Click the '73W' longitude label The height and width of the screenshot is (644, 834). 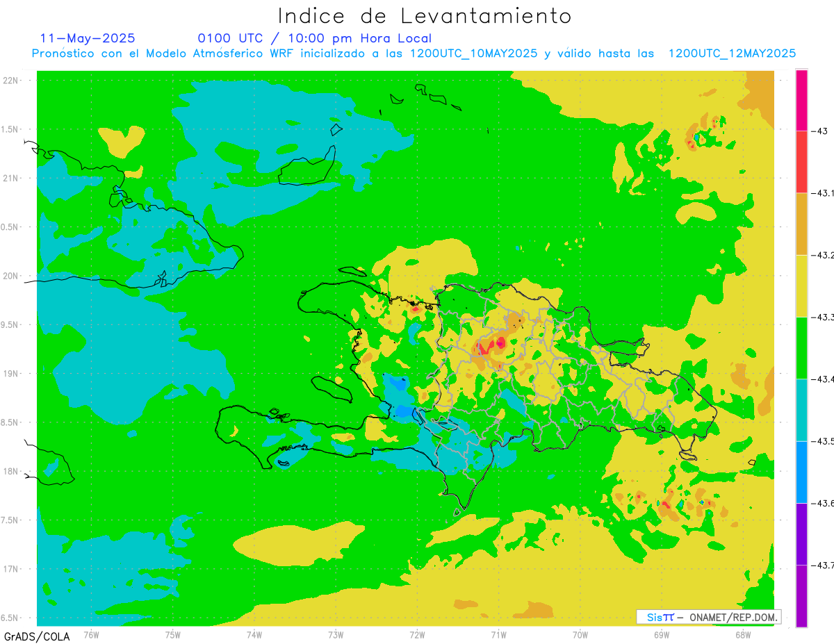tap(336, 634)
